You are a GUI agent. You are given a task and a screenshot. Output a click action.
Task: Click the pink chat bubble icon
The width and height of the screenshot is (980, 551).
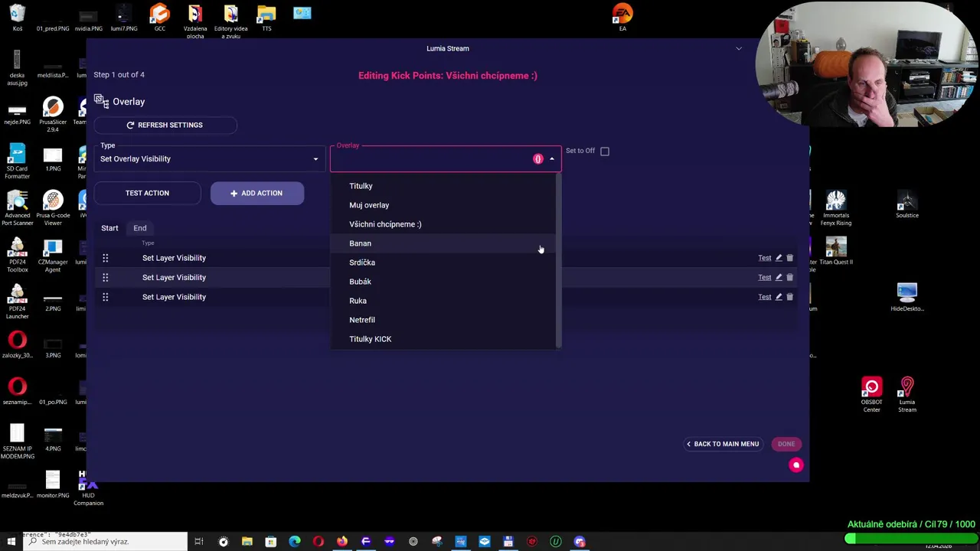[796, 465]
